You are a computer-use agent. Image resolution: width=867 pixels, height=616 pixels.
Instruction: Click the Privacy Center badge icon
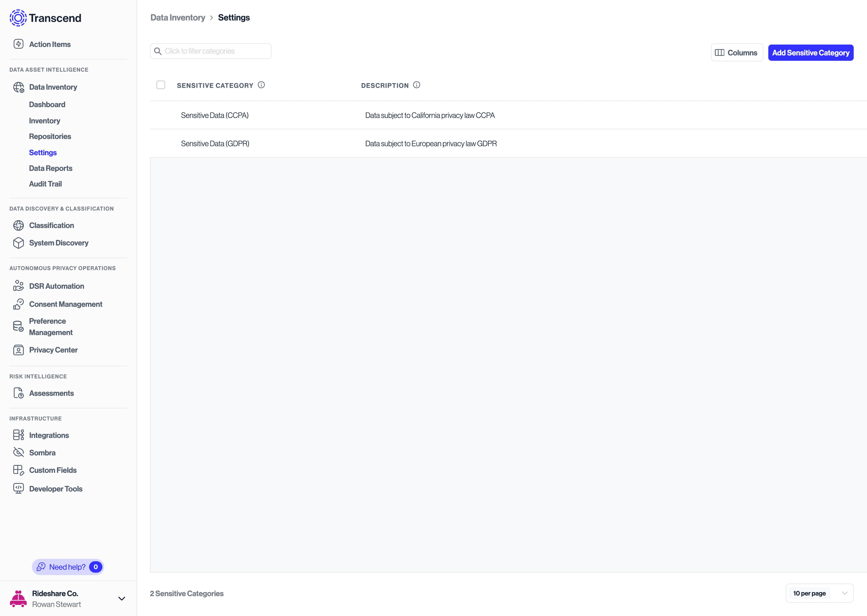(19, 350)
